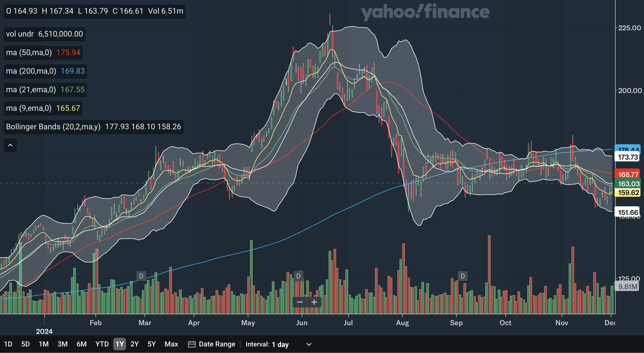Select the 1D time range

click(x=8, y=344)
